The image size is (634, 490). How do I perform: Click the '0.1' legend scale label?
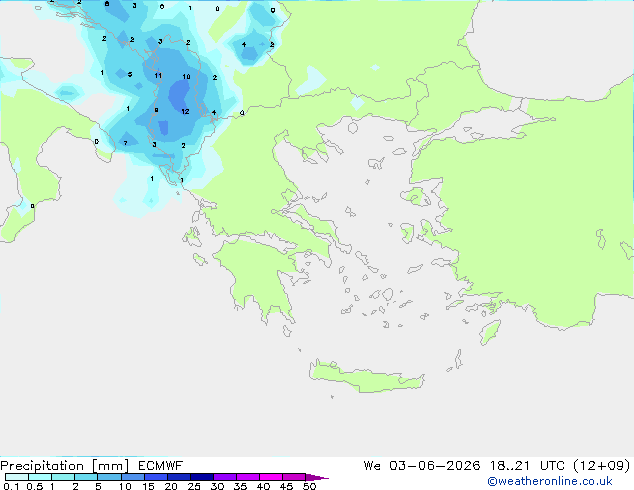point(11,486)
